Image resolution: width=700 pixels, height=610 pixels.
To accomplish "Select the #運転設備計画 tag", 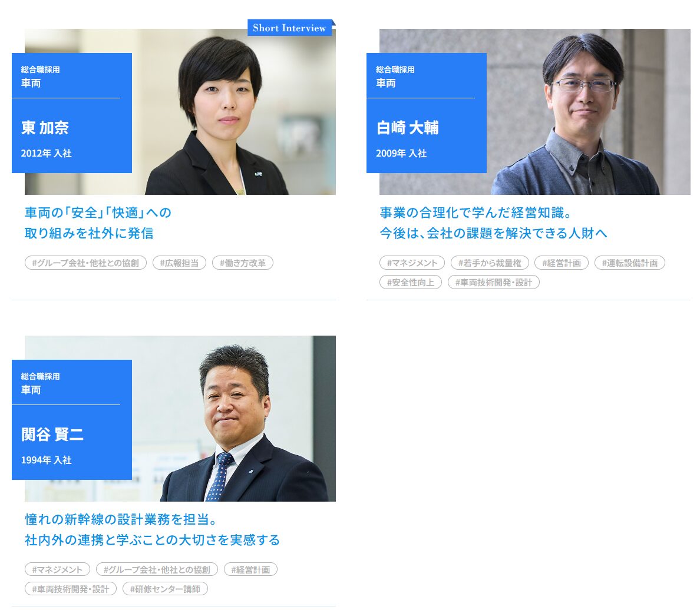I will (630, 263).
